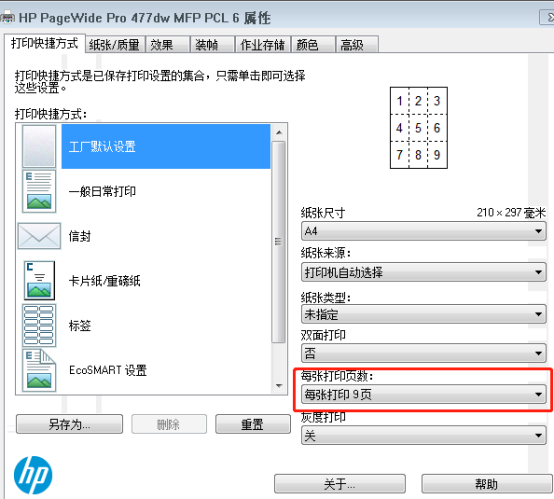Click the EcoSMART 设置 shortcut icon
The image size is (554, 499).
39,370
